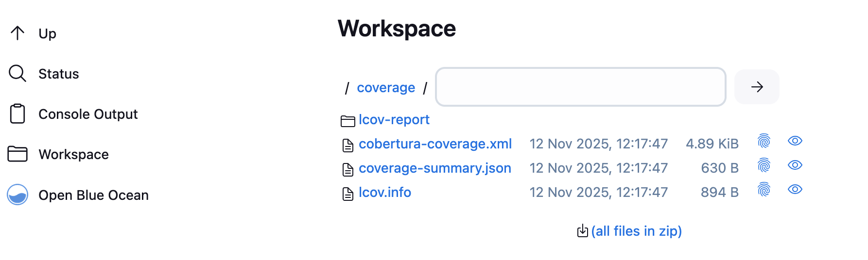This screenshot has width=868, height=260.
Task: Open Console Output from sidebar
Action: 87,114
